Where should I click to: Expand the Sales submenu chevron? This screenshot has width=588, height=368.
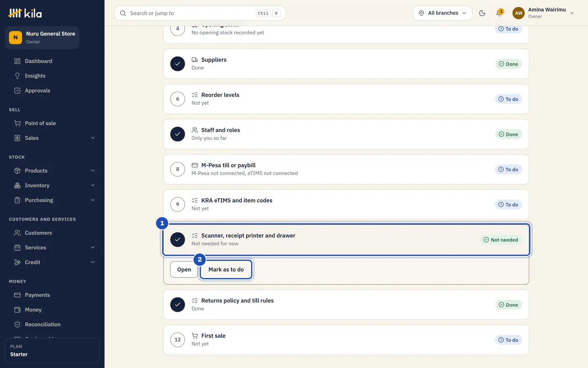[93, 138]
